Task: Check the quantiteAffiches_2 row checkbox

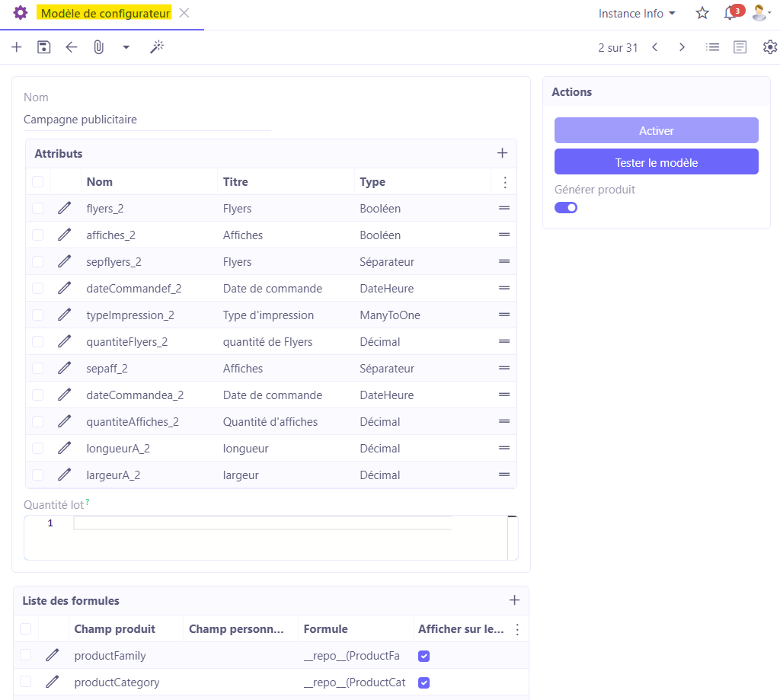Action: [x=38, y=421]
